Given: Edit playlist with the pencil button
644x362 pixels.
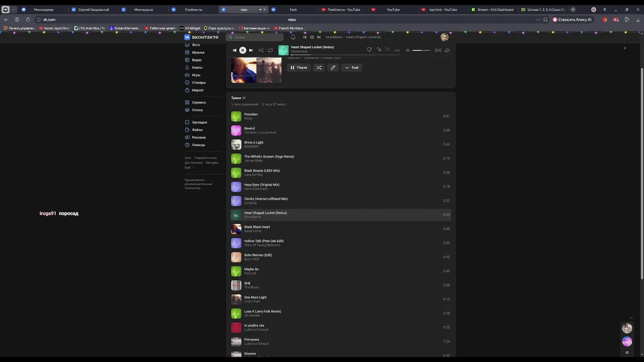Looking at the screenshot, I should (333, 67).
